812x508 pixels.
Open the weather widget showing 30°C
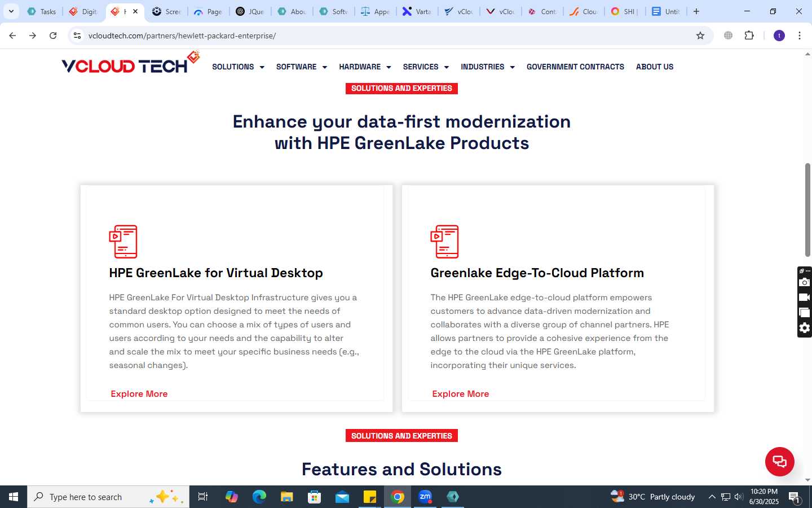[652, 497]
